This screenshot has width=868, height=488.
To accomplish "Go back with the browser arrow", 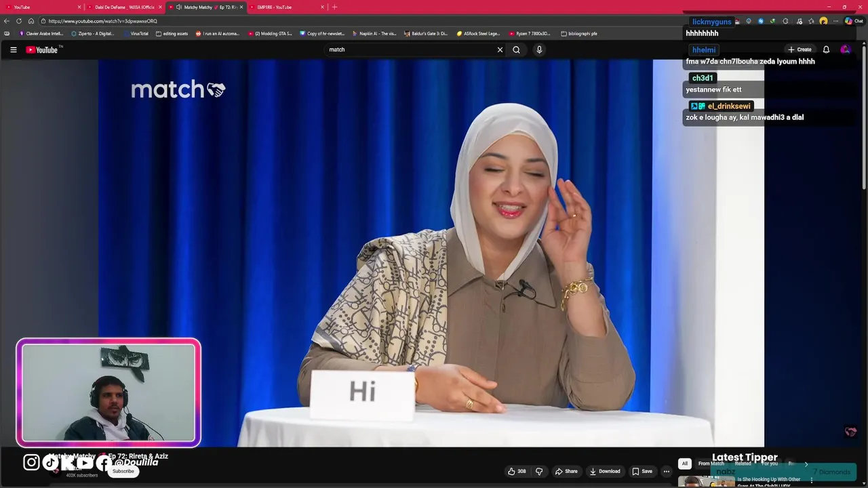I will tap(7, 21).
